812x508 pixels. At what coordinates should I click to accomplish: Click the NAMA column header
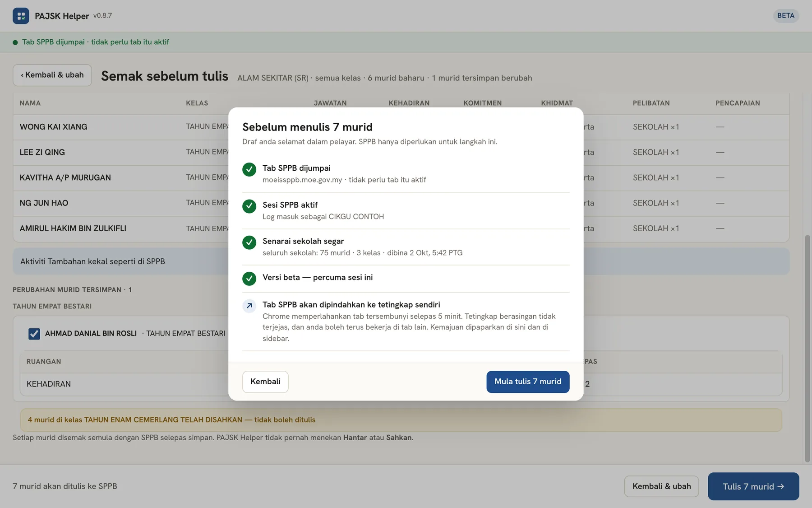[x=30, y=103]
